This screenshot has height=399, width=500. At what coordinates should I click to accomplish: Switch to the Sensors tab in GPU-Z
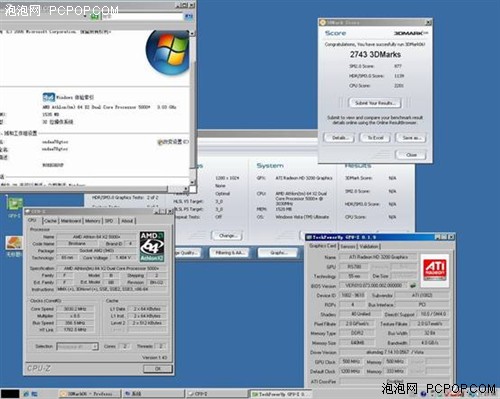point(348,246)
